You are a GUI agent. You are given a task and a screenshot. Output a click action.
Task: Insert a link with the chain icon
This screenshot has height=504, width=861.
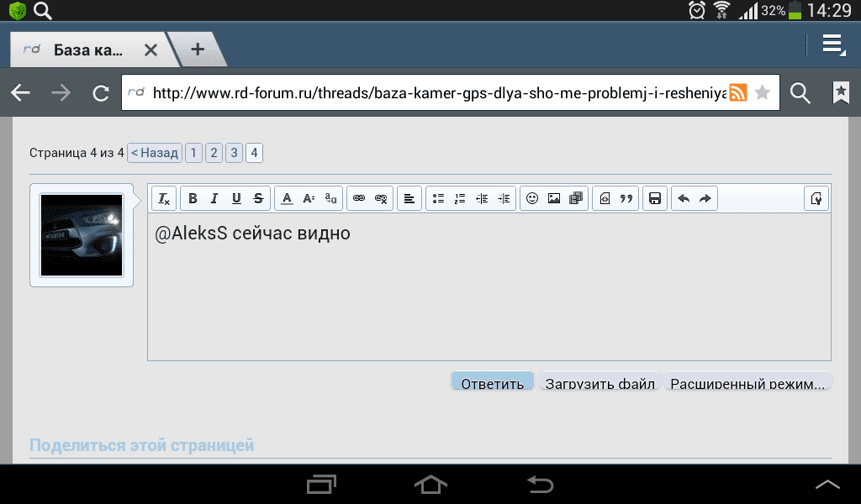[359, 199]
